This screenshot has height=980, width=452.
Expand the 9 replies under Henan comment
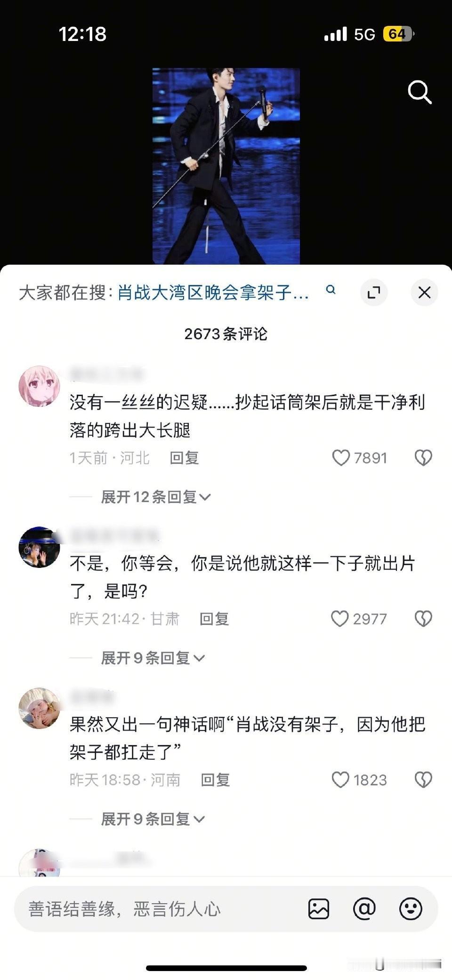[153, 819]
